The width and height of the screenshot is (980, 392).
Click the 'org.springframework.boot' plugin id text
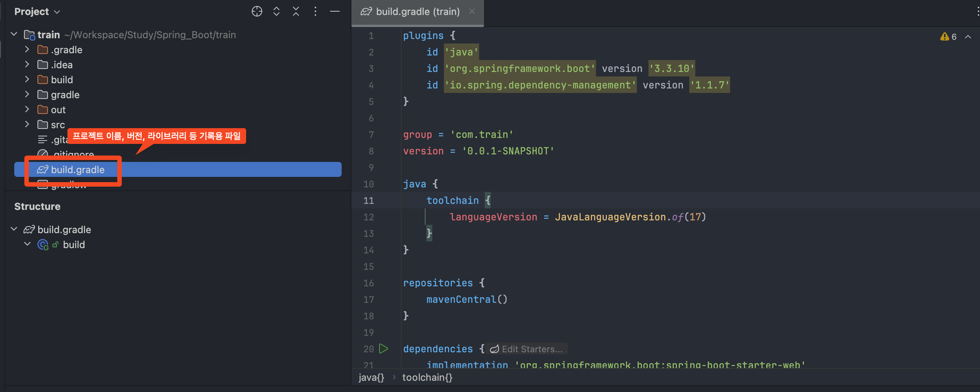point(520,69)
